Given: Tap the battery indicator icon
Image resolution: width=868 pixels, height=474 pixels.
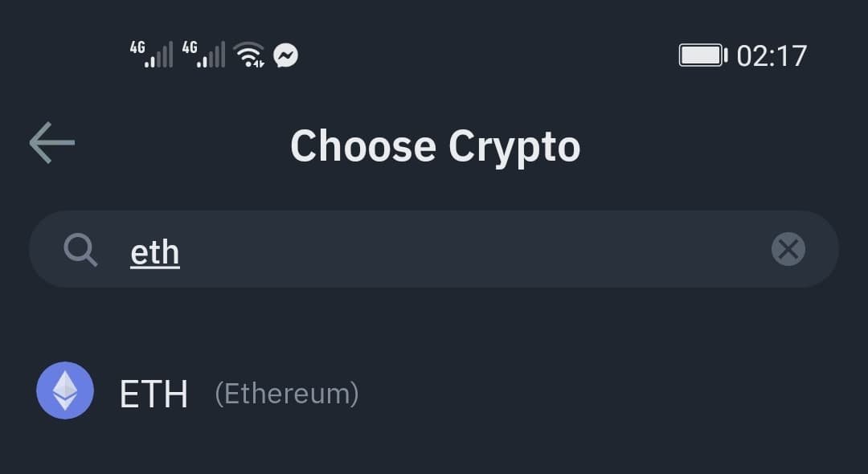Looking at the screenshot, I should 702,55.
